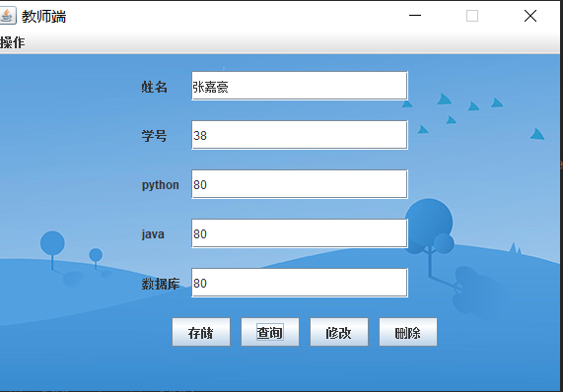This screenshot has width=563, height=392.
Task: Focus the 姓名 input field
Action: [x=300, y=86]
